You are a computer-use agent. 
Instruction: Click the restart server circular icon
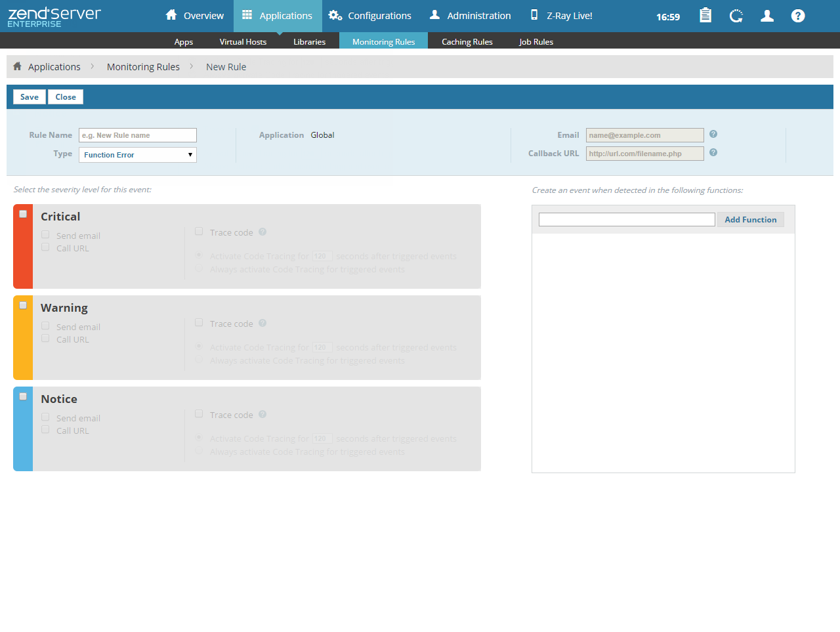736,16
